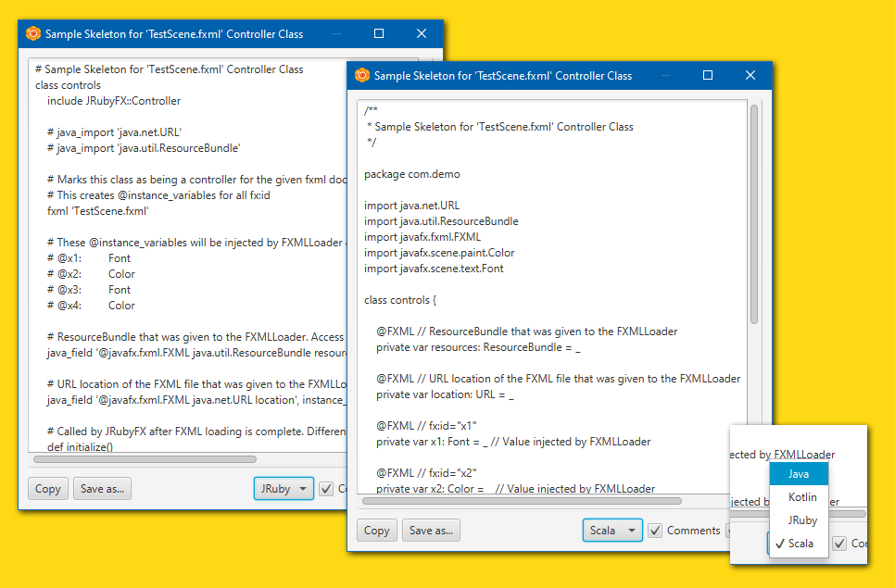This screenshot has width=895, height=588.
Task: Minimize the Scala skeleton window
Action: [665, 75]
